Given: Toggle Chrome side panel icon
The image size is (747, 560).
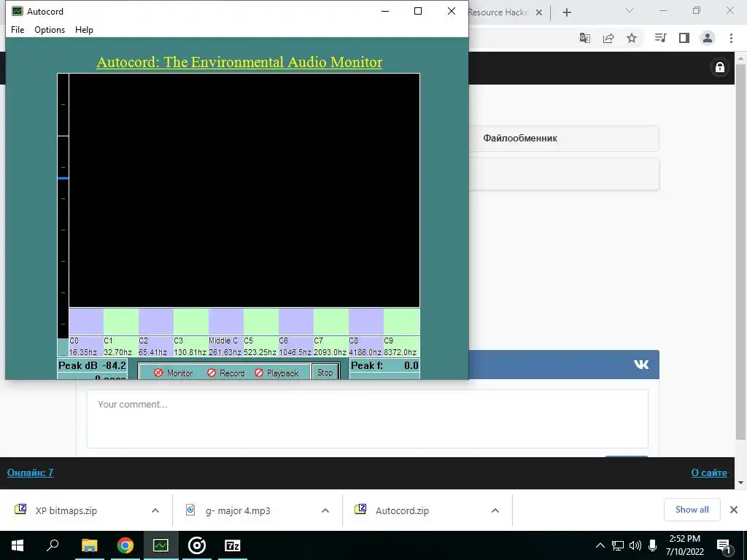Looking at the screenshot, I should click(x=684, y=38).
